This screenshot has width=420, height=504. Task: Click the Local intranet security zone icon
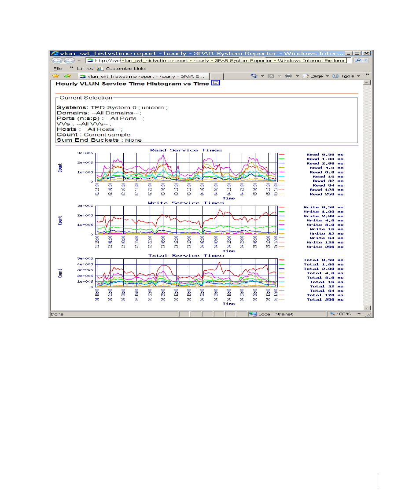253,314
